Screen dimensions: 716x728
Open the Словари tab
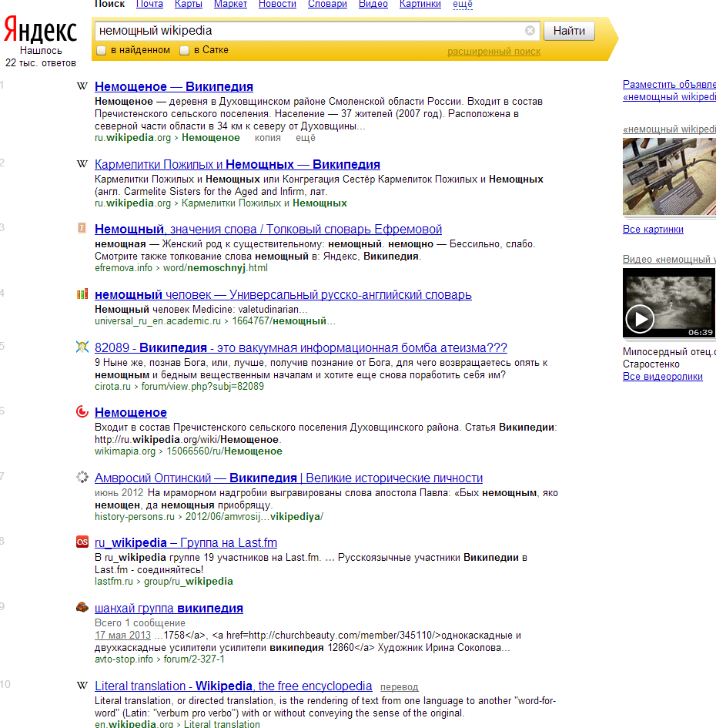pyautogui.click(x=327, y=4)
